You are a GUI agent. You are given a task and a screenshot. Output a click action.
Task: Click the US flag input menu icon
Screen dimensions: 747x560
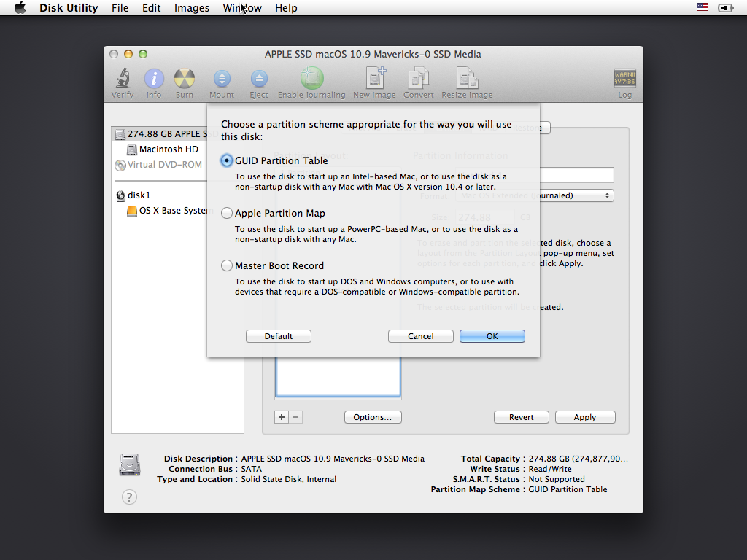pyautogui.click(x=703, y=7)
